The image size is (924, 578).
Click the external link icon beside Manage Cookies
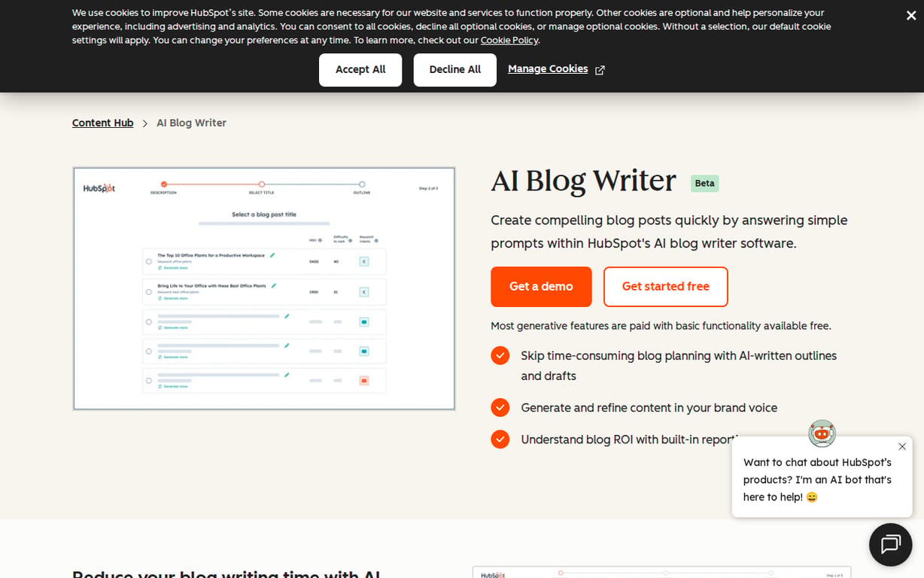[600, 70]
